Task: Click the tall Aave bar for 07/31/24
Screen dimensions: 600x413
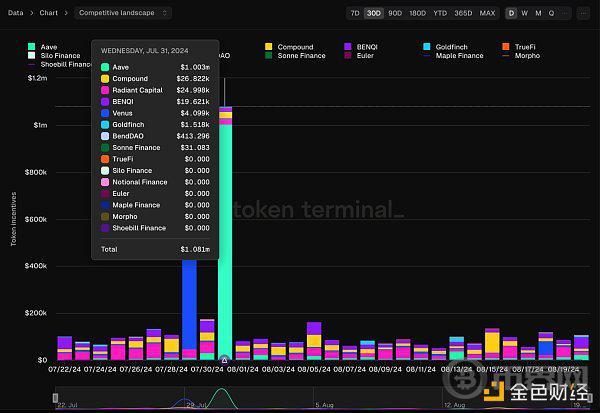Action: 225,240
